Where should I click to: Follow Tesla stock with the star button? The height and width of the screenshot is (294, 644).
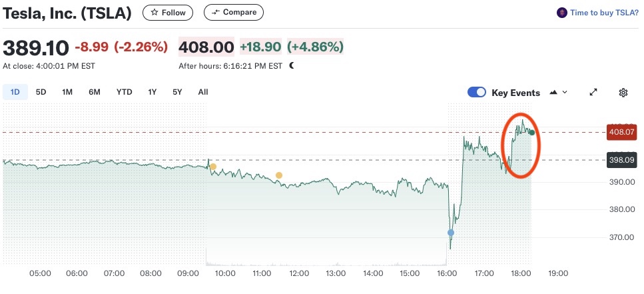tap(168, 12)
